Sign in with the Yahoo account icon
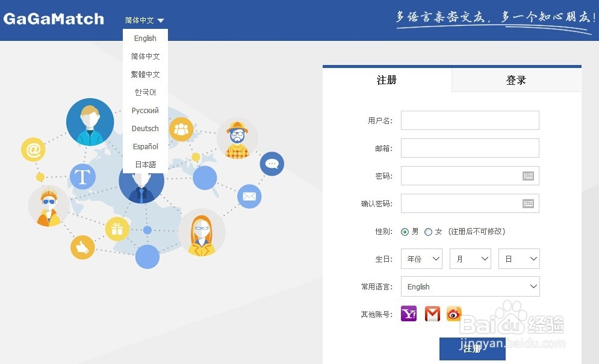The image size is (599, 364). [409, 313]
